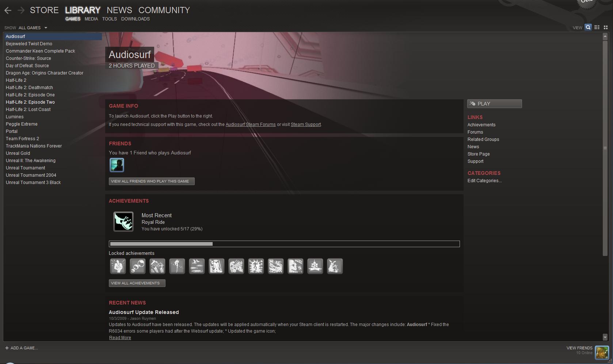Launch Audiosurf with the Play button
This screenshot has width=613, height=364.
495,104
